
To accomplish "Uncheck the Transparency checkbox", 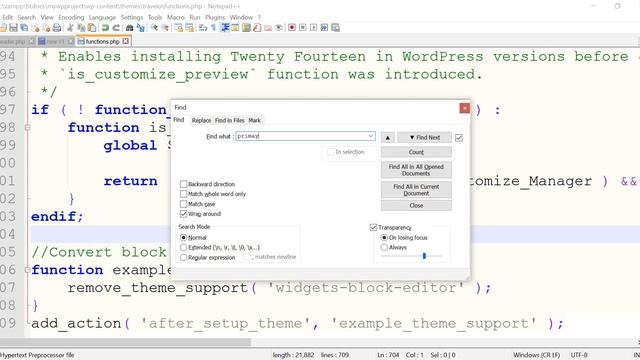I will (x=373, y=227).
